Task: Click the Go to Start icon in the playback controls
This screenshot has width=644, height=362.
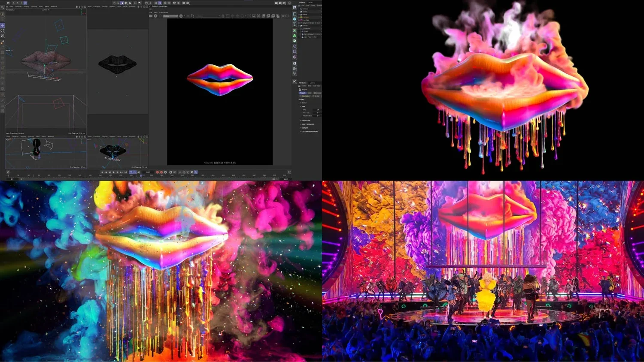Action: [102, 172]
